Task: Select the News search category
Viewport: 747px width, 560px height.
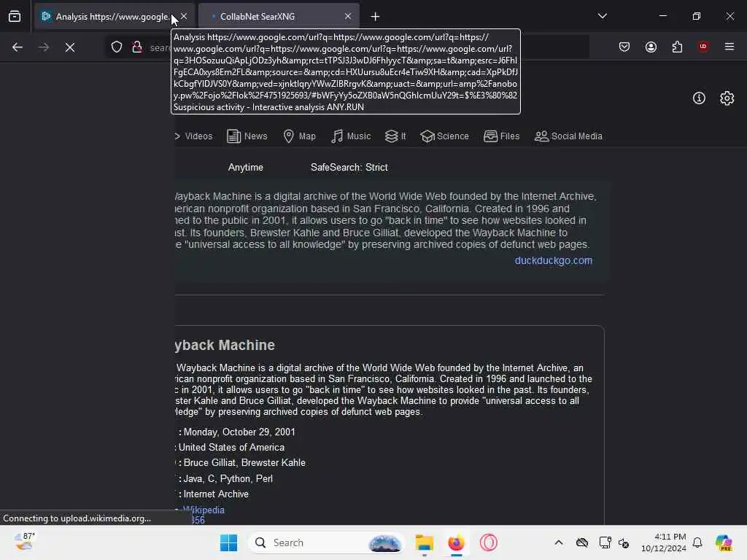Action: 247,136
